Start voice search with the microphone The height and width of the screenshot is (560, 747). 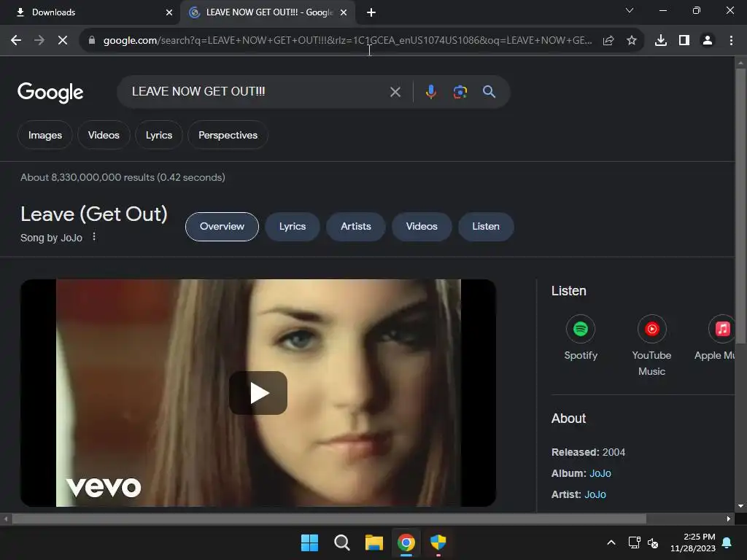pos(430,92)
